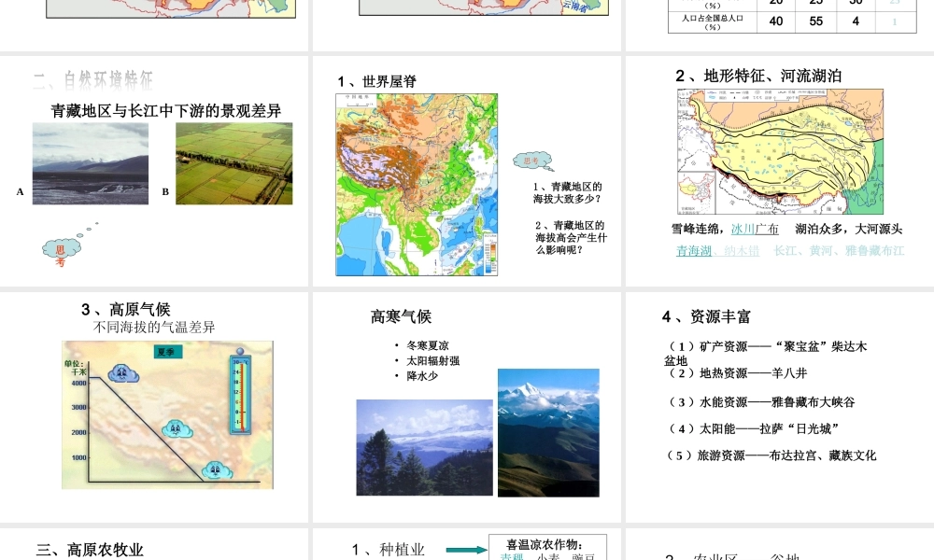Click heading 三、高原农牧业

tap(90, 550)
